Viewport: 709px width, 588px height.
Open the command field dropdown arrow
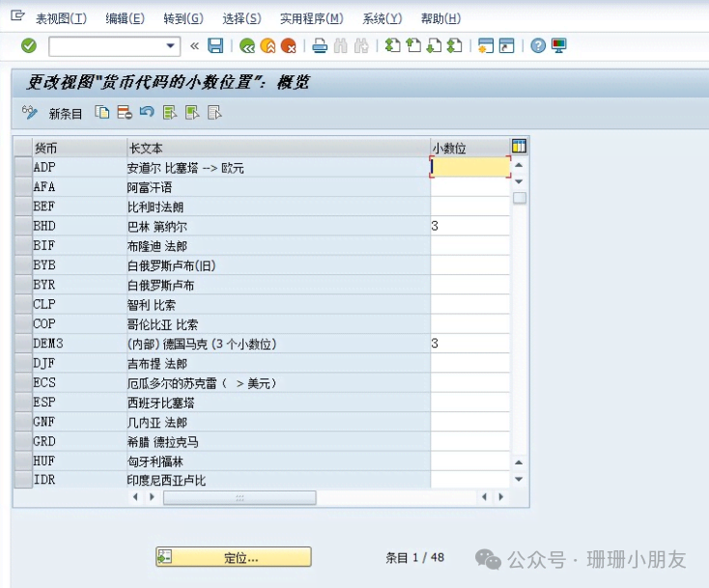point(172,45)
